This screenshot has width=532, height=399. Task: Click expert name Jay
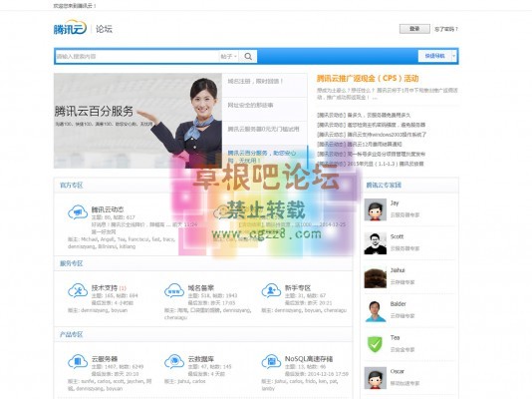[x=395, y=202]
